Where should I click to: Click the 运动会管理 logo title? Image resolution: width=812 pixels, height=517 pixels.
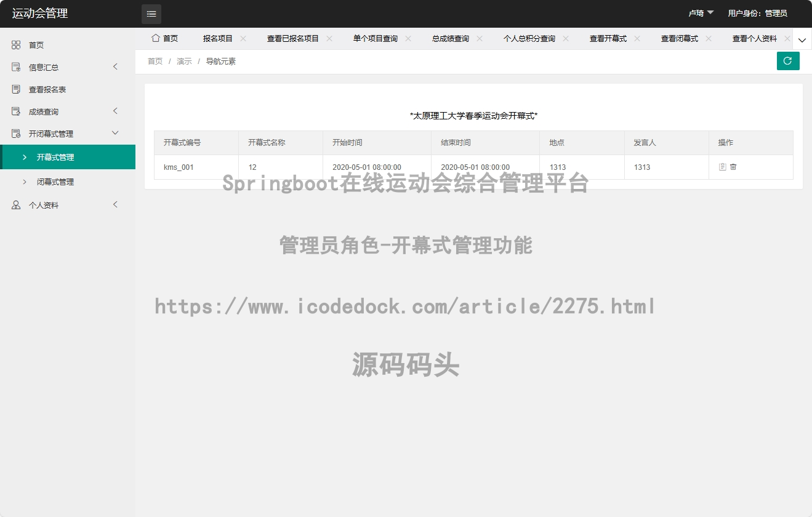click(x=40, y=14)
